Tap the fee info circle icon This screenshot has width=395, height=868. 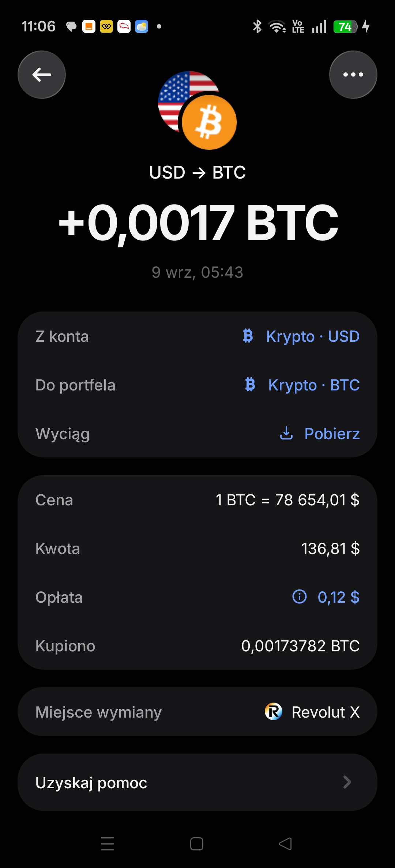point(300,597)
